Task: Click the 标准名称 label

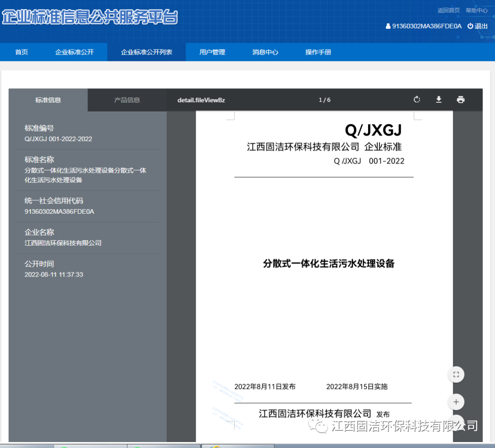Action: pyautogui.click(x=39, y=160)
